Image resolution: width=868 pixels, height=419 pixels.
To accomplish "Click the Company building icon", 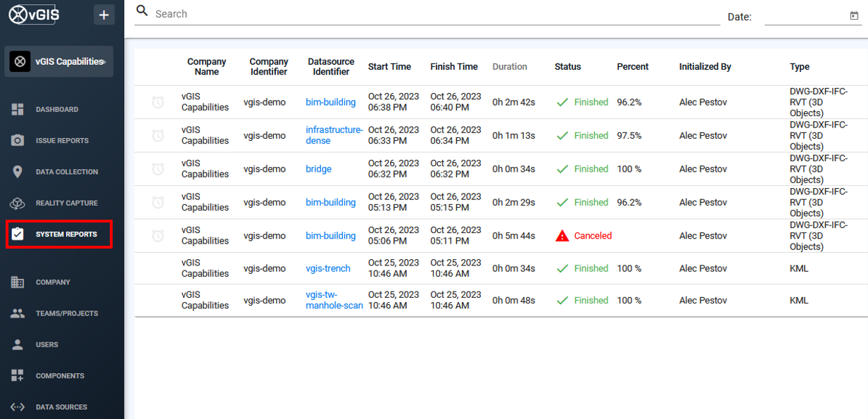I will click(x=18, y=282).
